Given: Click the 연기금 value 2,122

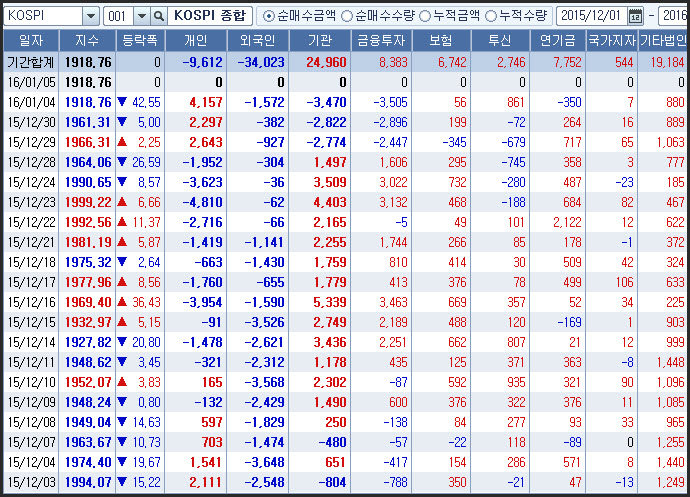Looking at the screenshot, I should click(567, 222).
